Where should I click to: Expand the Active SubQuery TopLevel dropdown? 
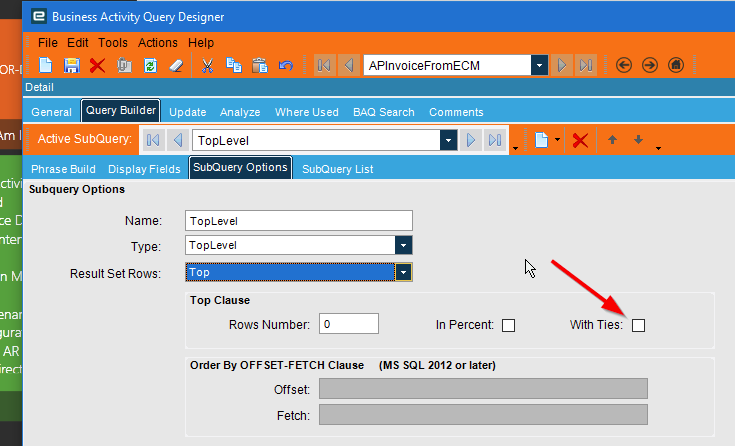click(x=449, y=140)
